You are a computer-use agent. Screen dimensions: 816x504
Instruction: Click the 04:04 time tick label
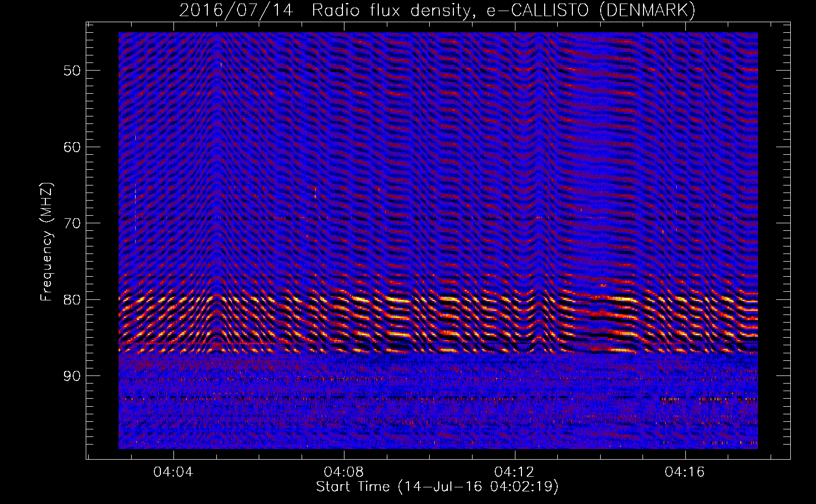point(173,472)
